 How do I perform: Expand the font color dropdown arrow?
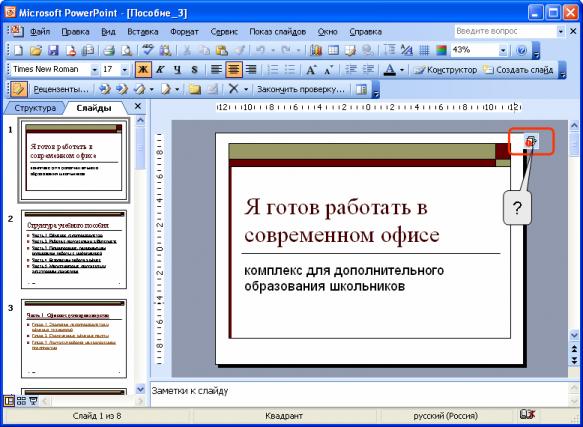pyautogui.click(x=402, y=70)
